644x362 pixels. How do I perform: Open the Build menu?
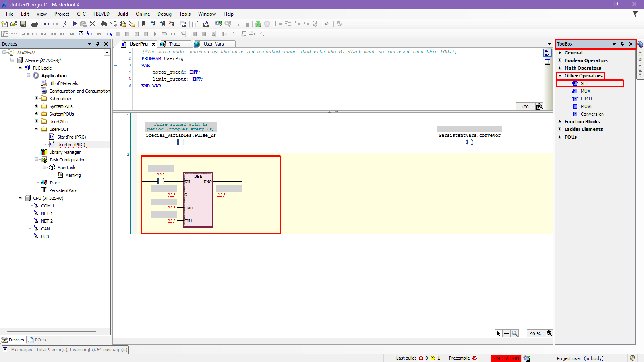(x=122, y=14)
